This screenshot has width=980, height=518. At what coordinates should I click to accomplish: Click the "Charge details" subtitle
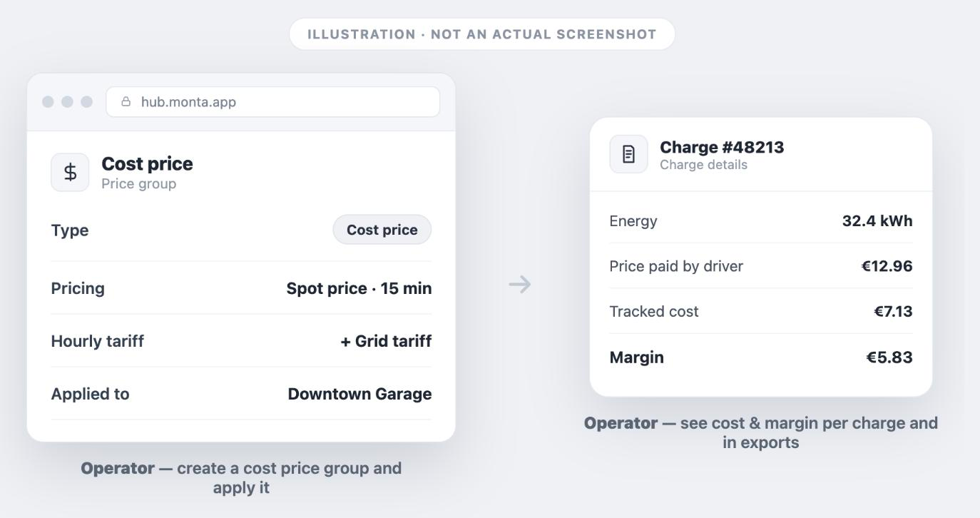pos(703,165)
